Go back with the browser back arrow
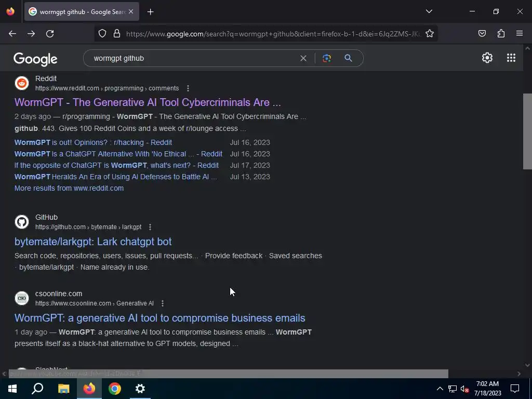532x399 pixels. pos(12,34)
